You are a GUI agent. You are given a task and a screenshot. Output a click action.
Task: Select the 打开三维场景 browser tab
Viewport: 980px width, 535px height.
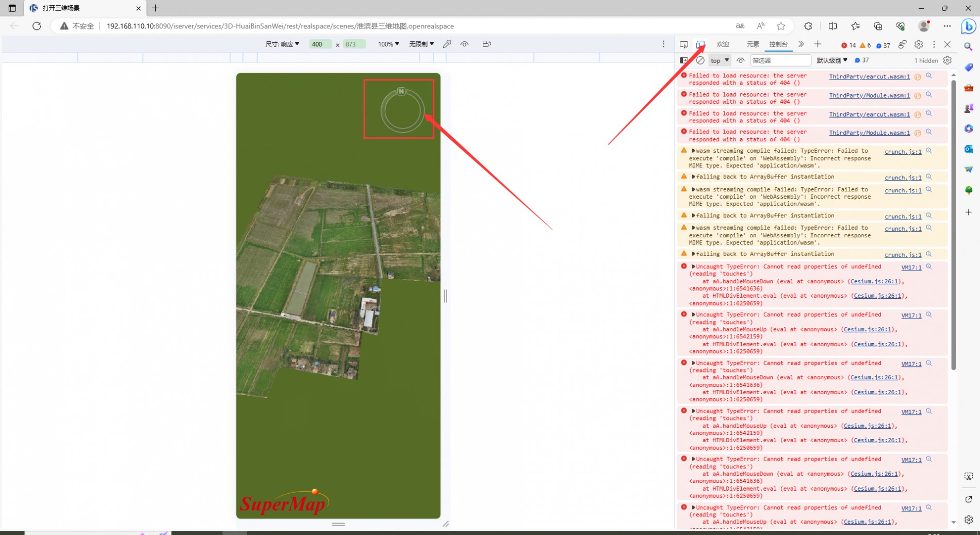(x=85, y=8)
